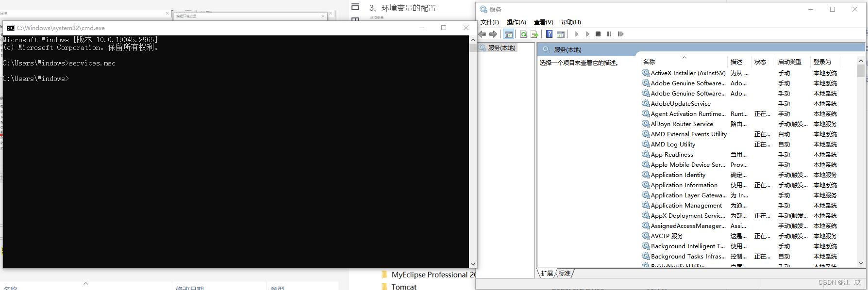
Task: Open the 查看(V) menu
Action: click(543, 22)
